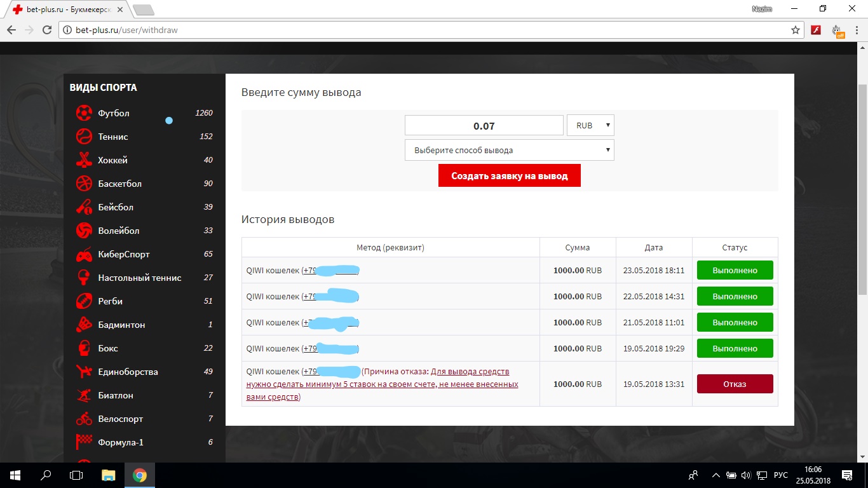The width and height of the screenshot is (868, 488).
Task: Click the Бокс glove icon
Action: [84, 348]
